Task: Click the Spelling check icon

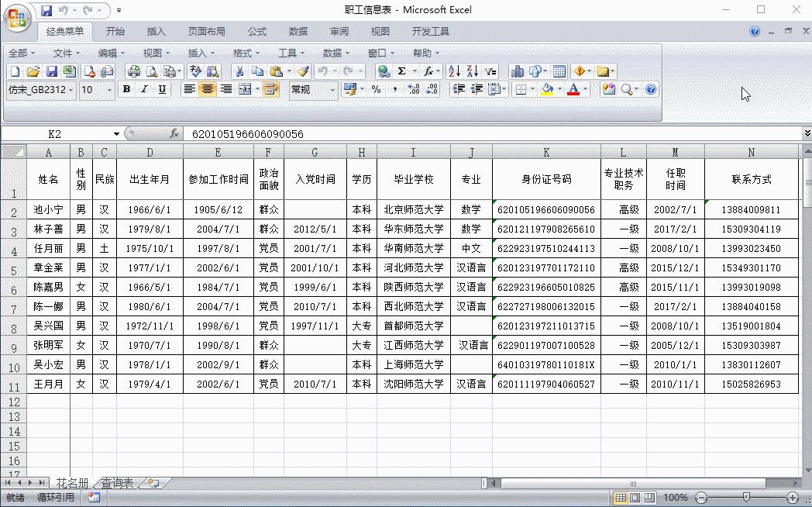Action: coord(194,71)
